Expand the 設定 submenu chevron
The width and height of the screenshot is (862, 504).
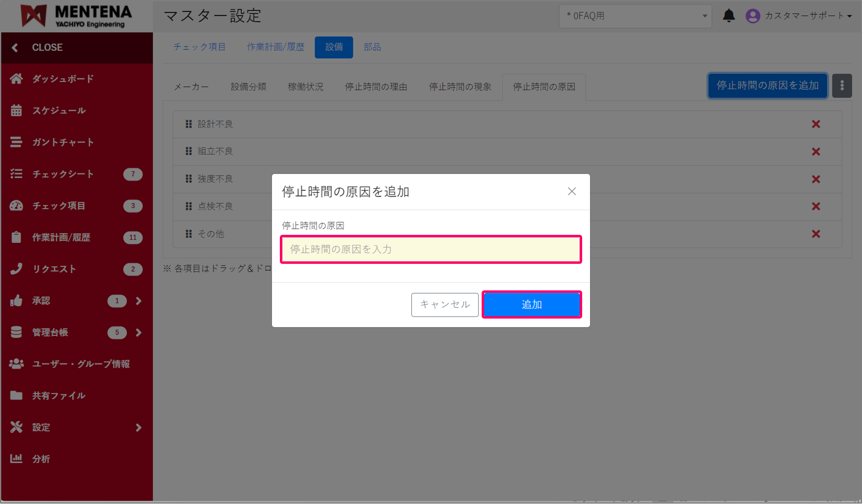[138, 427]
